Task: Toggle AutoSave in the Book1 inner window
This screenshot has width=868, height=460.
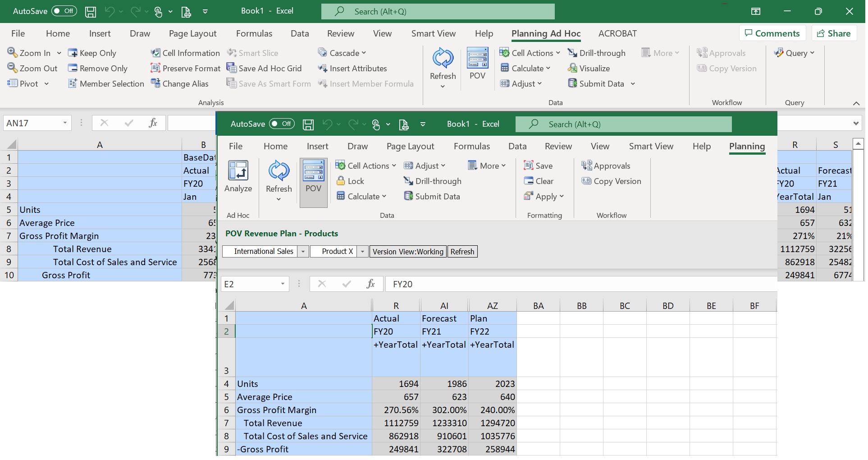Action: (x=281, y=124)
